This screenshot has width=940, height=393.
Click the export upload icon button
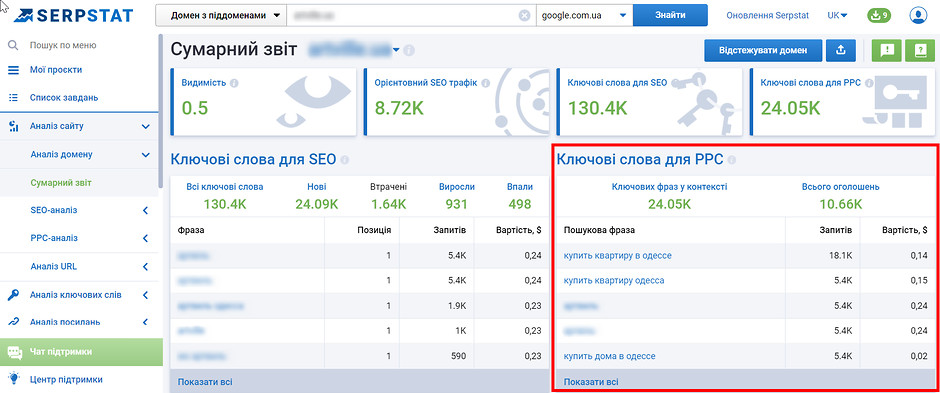(x=840, y=51)
